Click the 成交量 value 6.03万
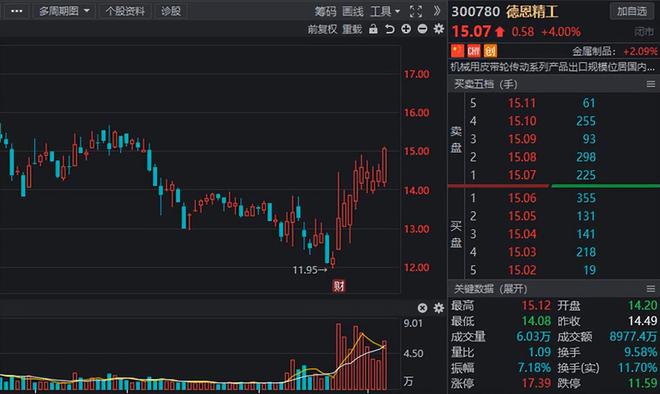Image resolution: width=660 pixels, height=394 pixels. click(533, 337)
